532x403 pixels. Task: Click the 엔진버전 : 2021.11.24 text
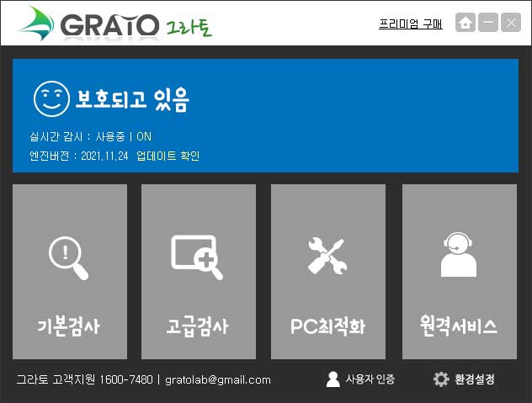79,156
